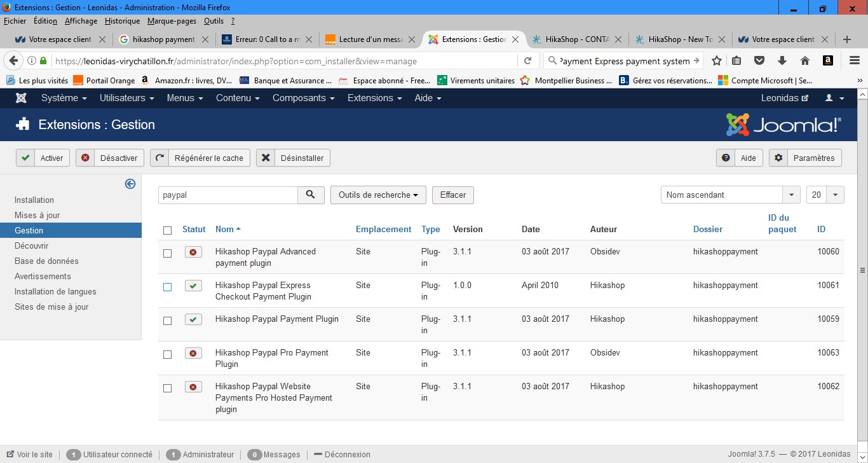Click the Désinstaller button
The width and height of the screenshot is (868, 463).
[x=294, y=158]
